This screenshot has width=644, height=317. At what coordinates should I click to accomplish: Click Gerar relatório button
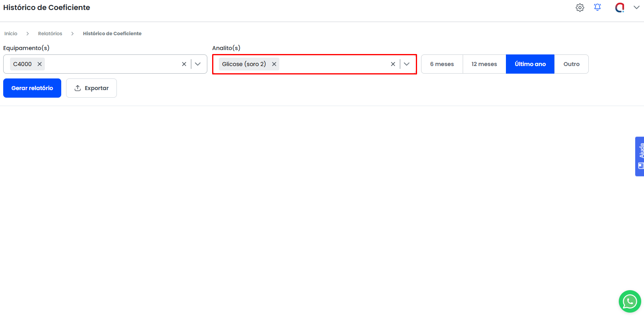pyautogui.click(x=32, y=88)
